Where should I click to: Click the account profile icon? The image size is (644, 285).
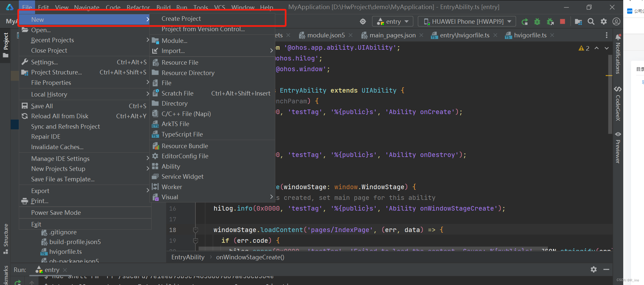[616, 21]
